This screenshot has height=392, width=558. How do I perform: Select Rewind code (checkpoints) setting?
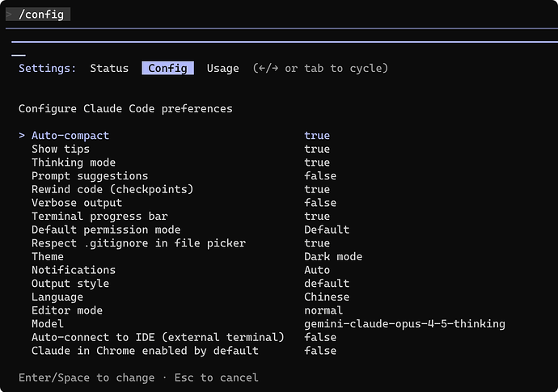112,189
